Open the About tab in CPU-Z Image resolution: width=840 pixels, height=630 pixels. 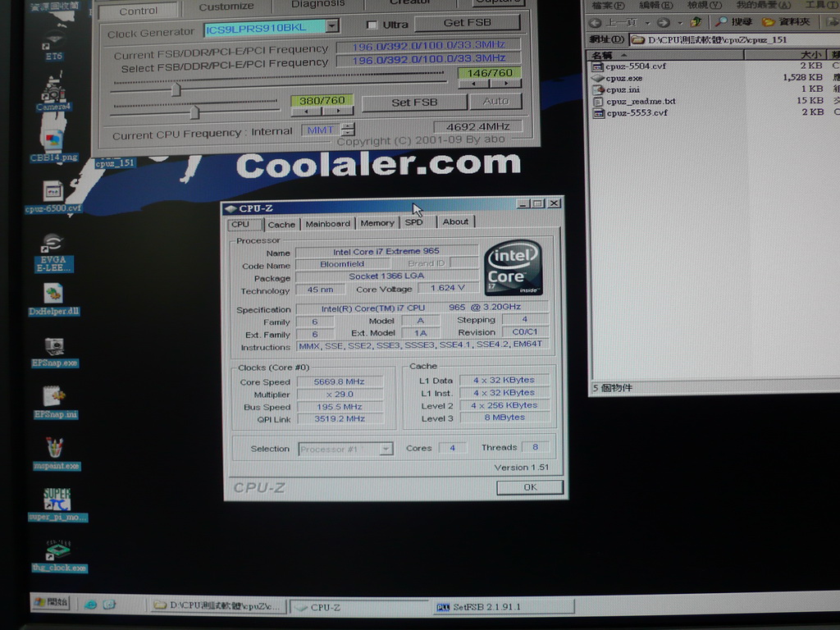coord(455,221)
